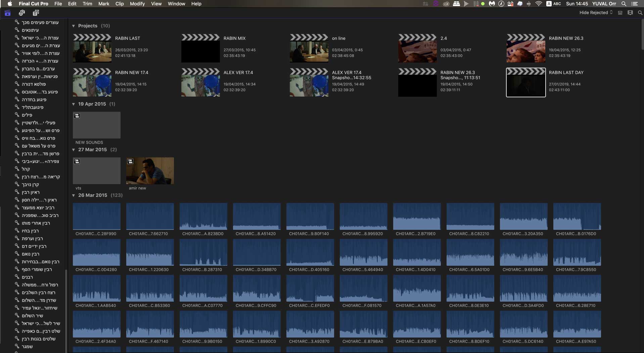The height and width of the screenshot is (353, 644).
Task: Show the Titles and Generators sidebar
Action: point(36,13)
